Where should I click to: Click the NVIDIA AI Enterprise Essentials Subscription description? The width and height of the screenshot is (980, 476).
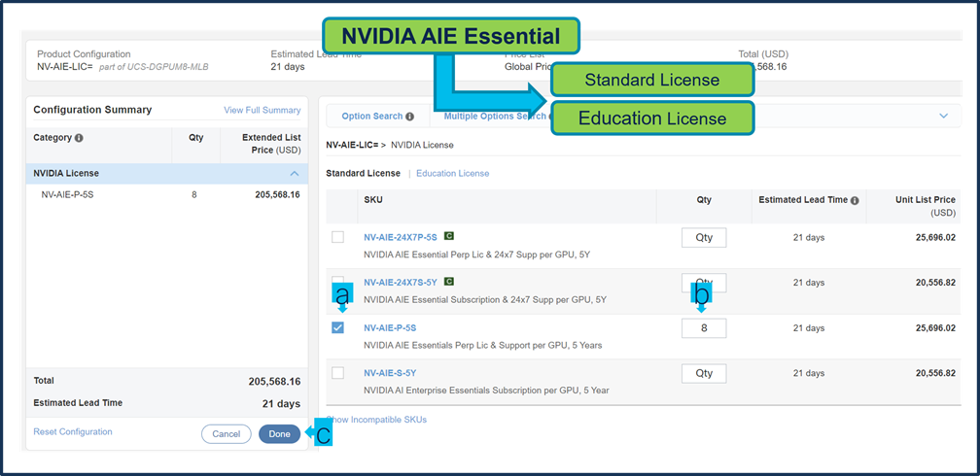pyautogui.click(x=486, y=391)
